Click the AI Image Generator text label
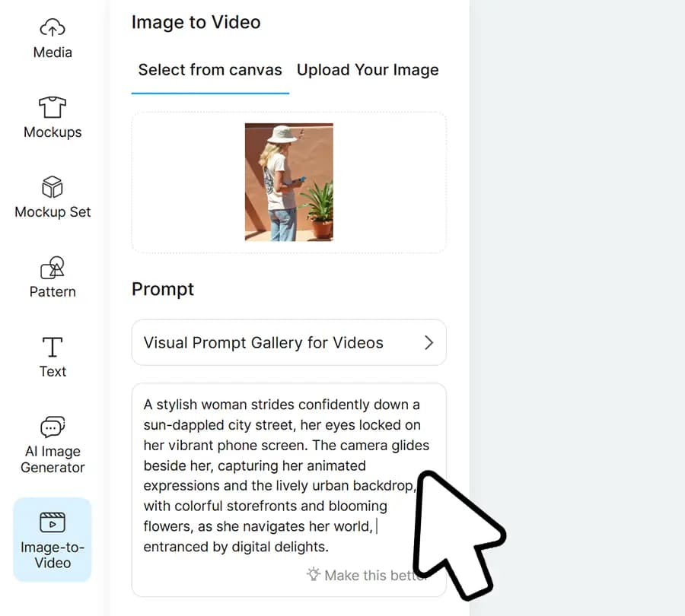The height and width of the screenshot is (616, 685). pyautogui.click(x=53, y=459)
